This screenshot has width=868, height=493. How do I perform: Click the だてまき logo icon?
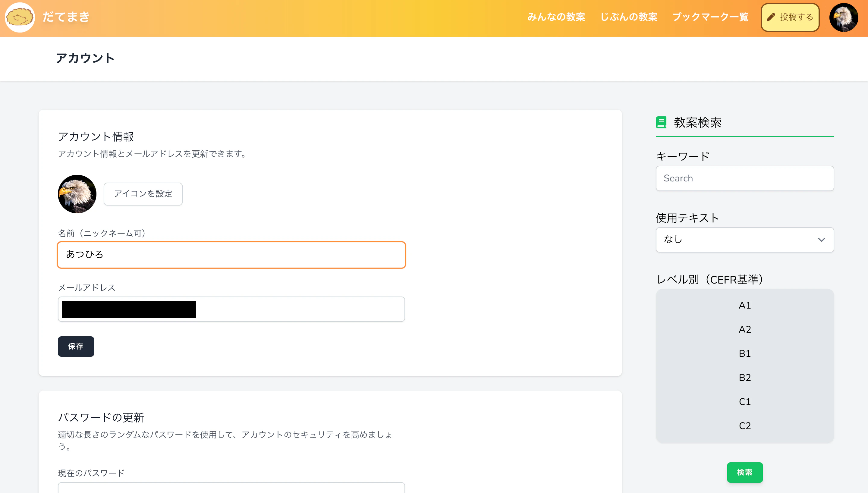tap(20, 17)
